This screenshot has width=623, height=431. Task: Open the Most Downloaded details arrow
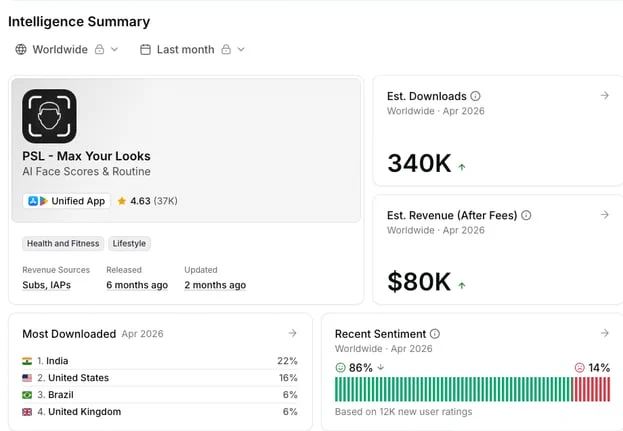tap(292, 333)
